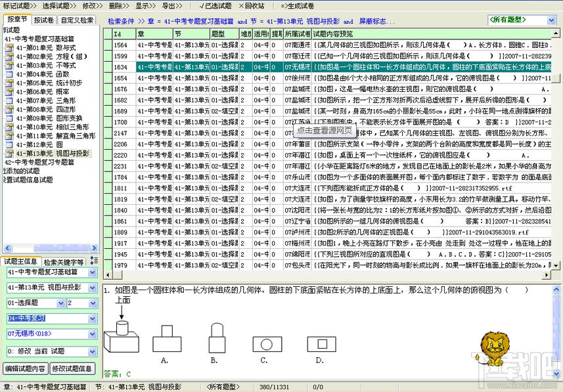Click the sort order icon beside tabs
Image resolution: width=563 pixels, height=392 pixels.
(93, 261)
